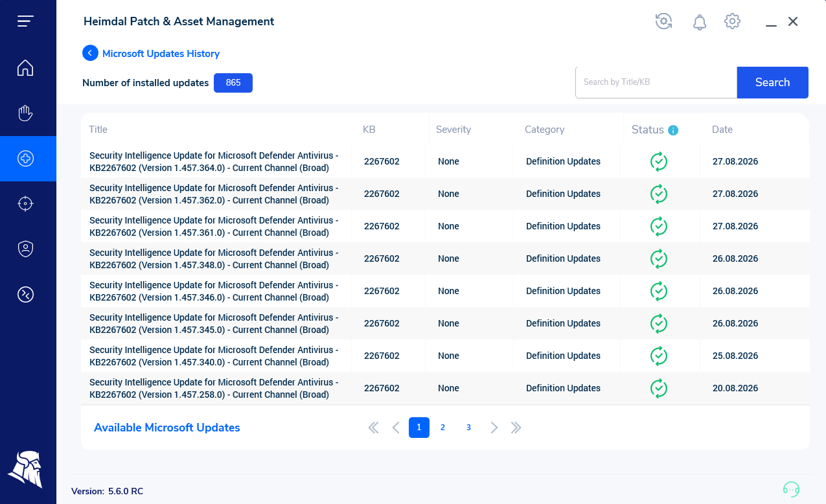Click the refresh scan icon in header
This screenshot has height=504, width=826.
[x=663, y=21]
